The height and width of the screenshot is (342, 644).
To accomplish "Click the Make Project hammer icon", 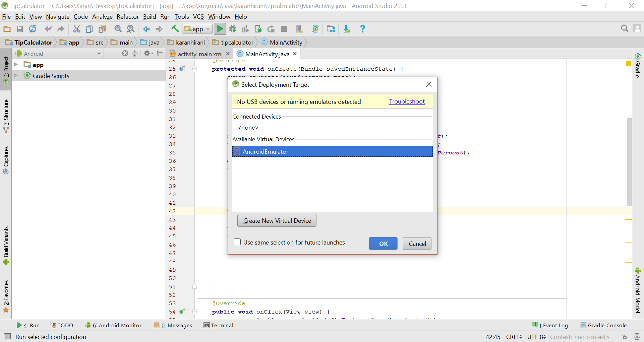I will 175,29.
